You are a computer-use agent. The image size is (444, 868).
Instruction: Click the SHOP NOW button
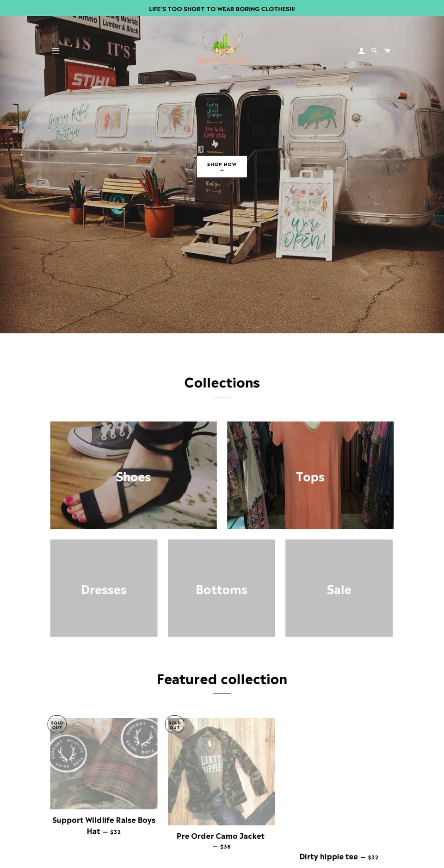[222, 167]
